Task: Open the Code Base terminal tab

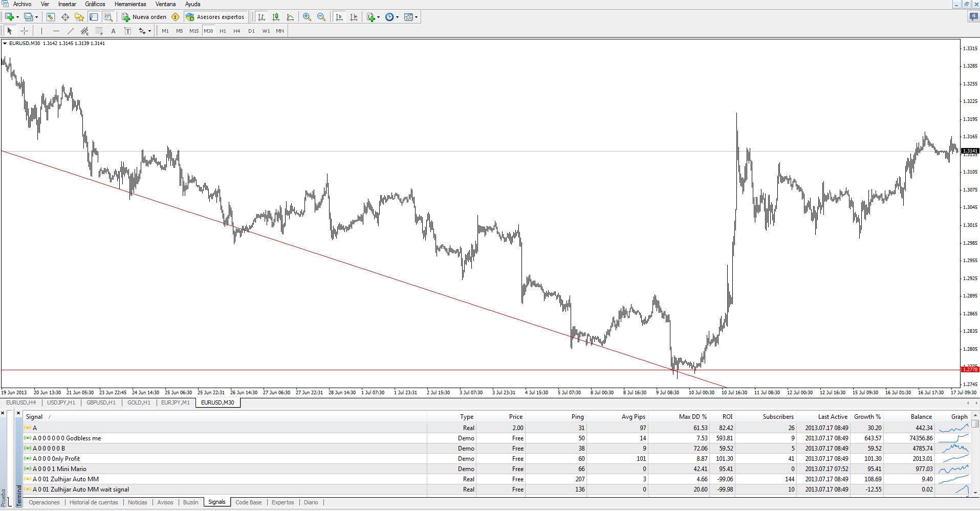Action: click(x=248, y=502)
